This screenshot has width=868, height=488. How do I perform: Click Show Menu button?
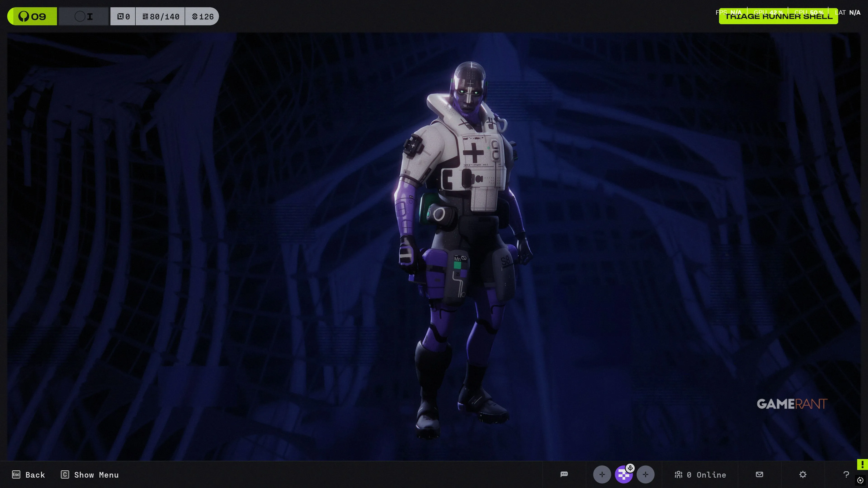[x=90, y=474]
